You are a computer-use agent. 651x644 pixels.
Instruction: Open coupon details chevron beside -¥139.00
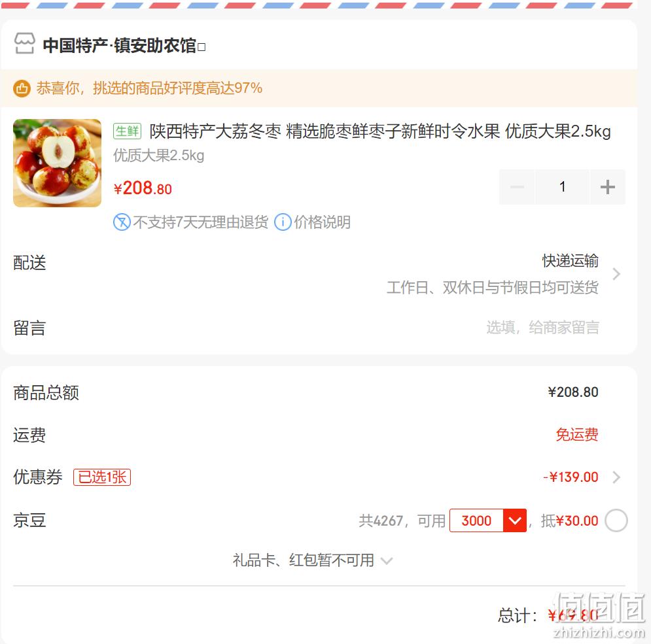616,477
